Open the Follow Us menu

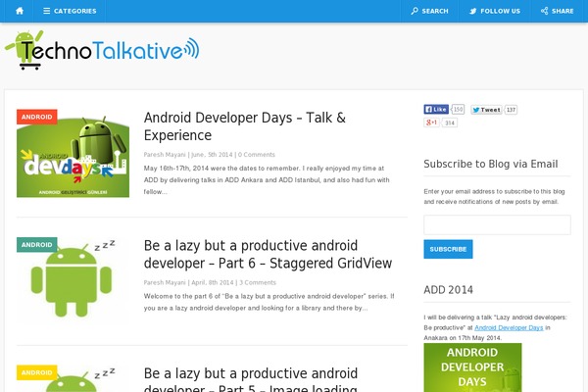point(495,11)
